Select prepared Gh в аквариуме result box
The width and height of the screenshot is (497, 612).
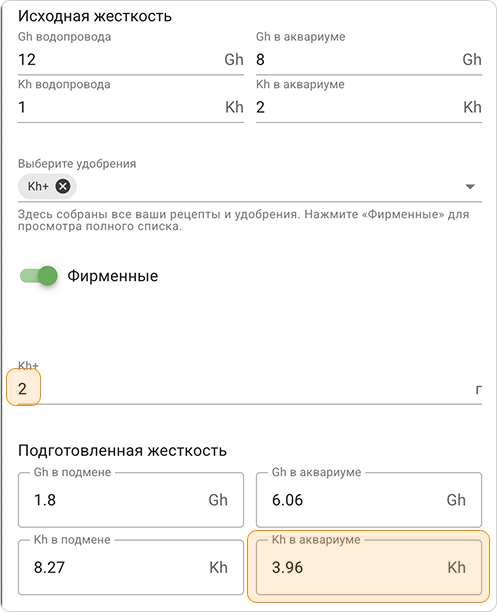click(369, 500)
